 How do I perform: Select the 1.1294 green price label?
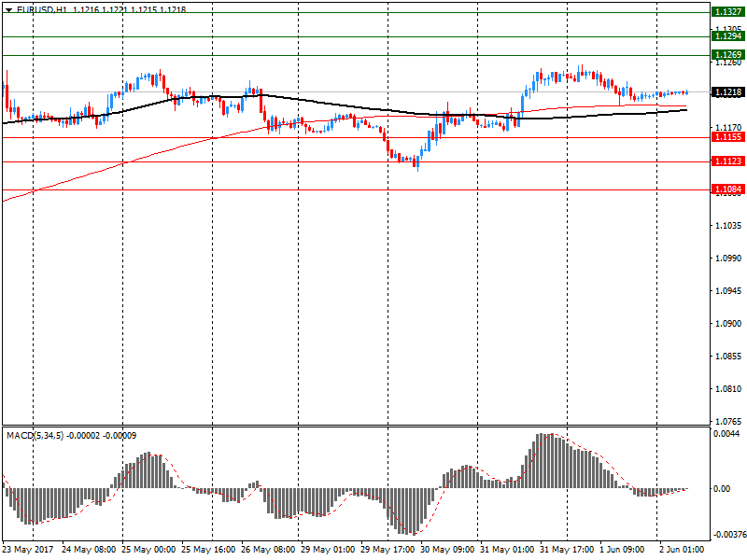click(x=727, y=36)
